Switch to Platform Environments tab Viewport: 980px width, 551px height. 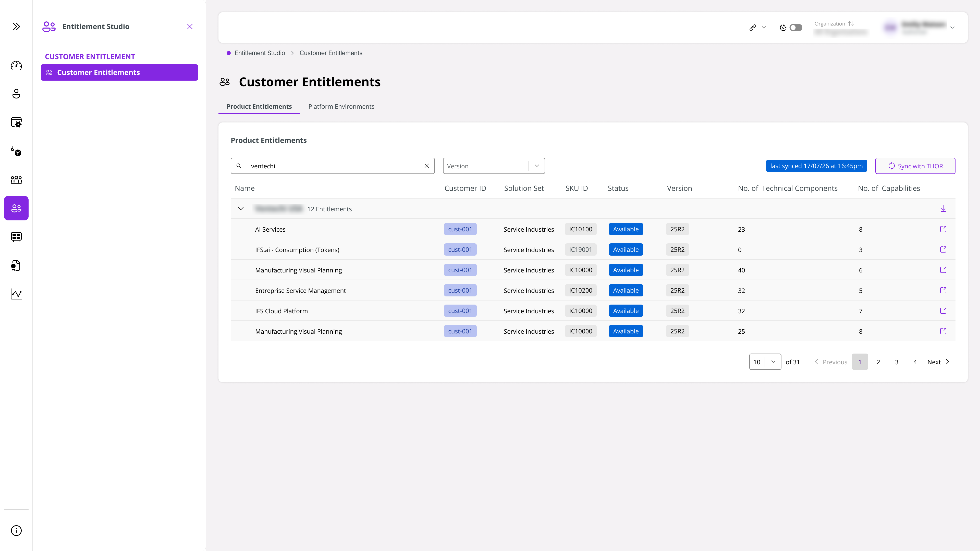pos(341,106)
